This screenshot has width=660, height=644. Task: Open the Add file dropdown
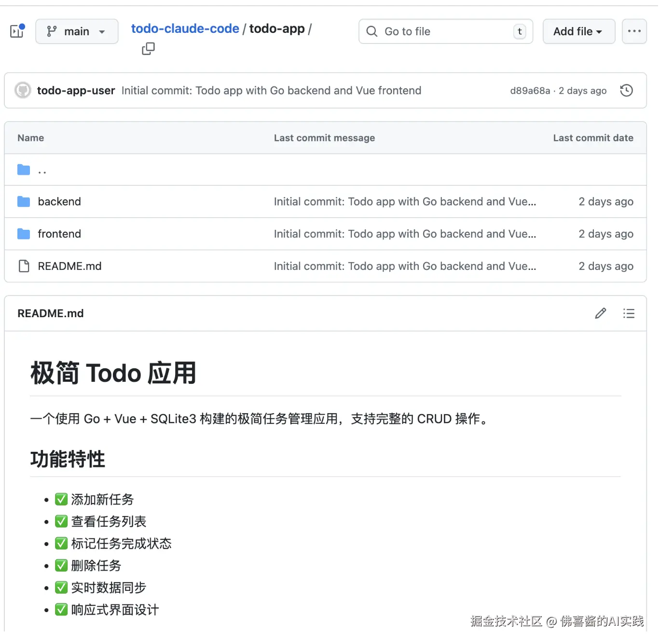coord(578,31)
